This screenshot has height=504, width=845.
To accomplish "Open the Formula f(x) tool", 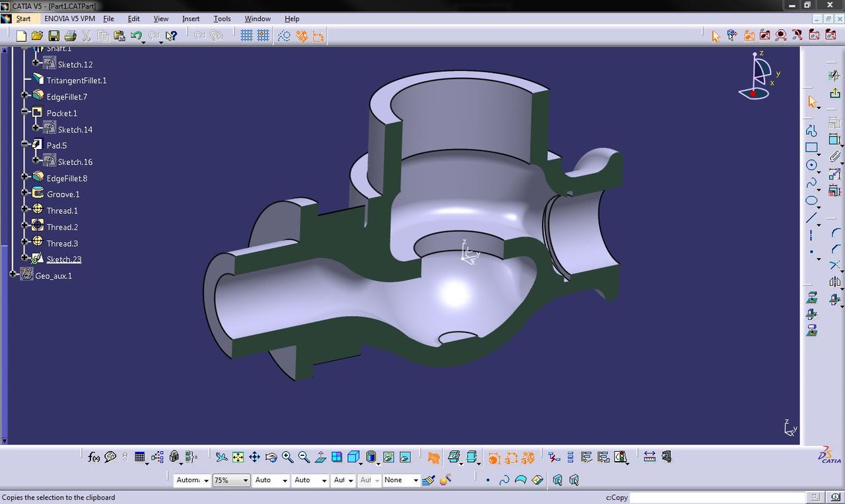I will [94, 457].
